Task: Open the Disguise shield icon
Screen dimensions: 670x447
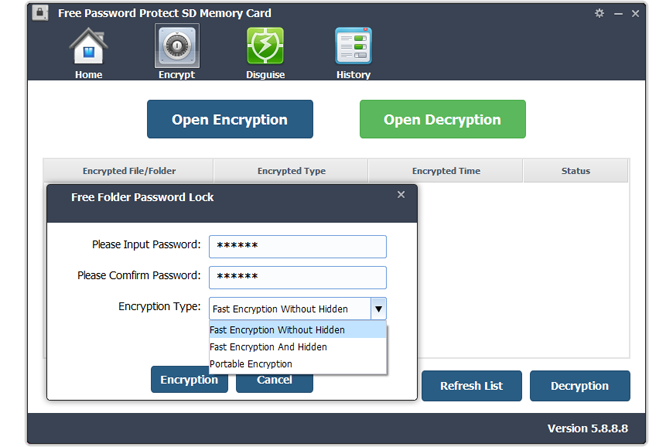Action: 265,46
